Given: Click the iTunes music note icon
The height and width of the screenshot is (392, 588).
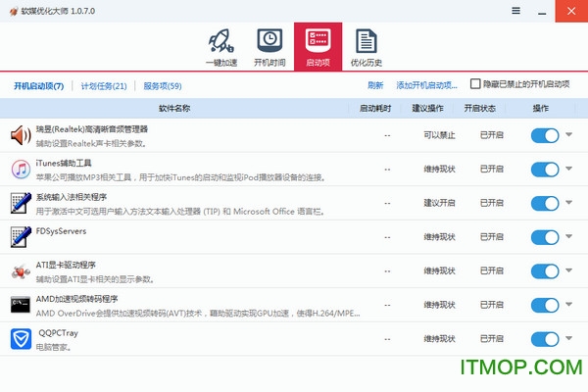Looking at the screenshot, I should [21, 170].
